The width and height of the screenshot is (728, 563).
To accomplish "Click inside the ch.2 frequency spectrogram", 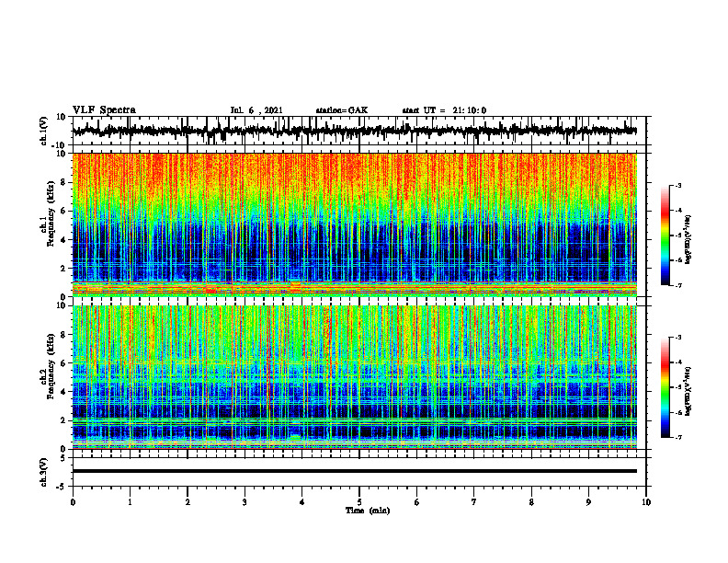I will (x=355, y=377).
